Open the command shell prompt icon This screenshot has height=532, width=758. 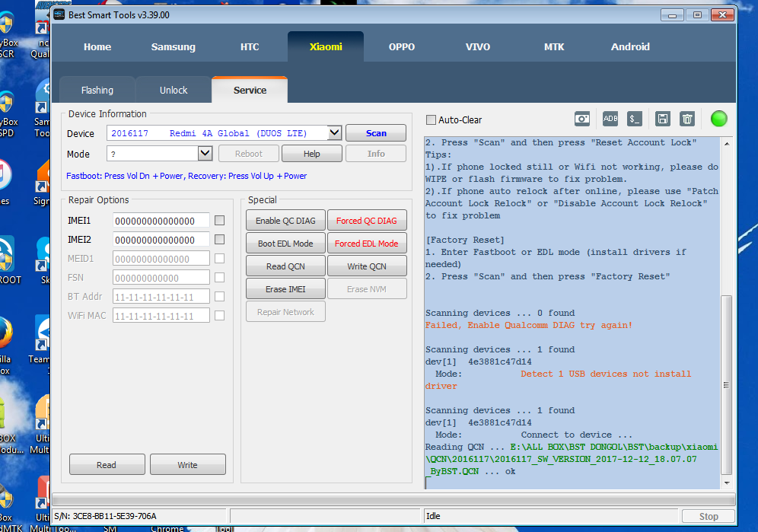634,119
